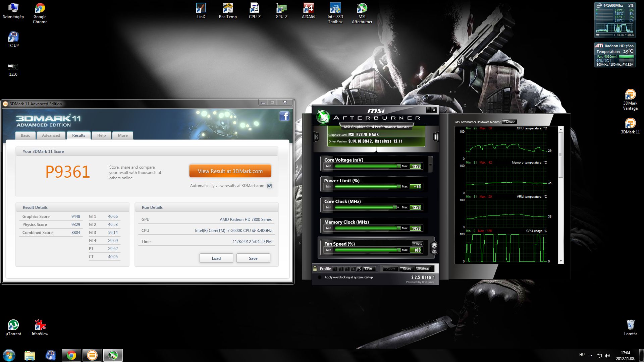Open the AIDA64 desktop shortcut
644x362 pixels.
coord(308,11)
